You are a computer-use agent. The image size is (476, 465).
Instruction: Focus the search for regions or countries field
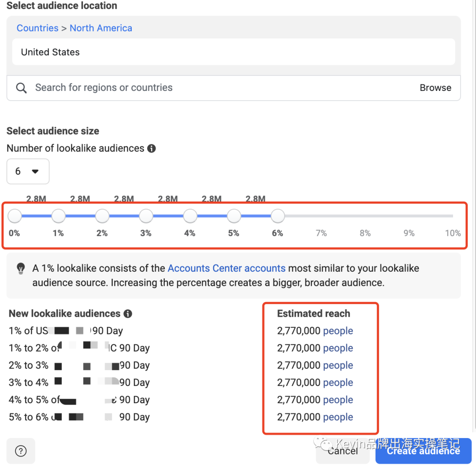[220, 88]
